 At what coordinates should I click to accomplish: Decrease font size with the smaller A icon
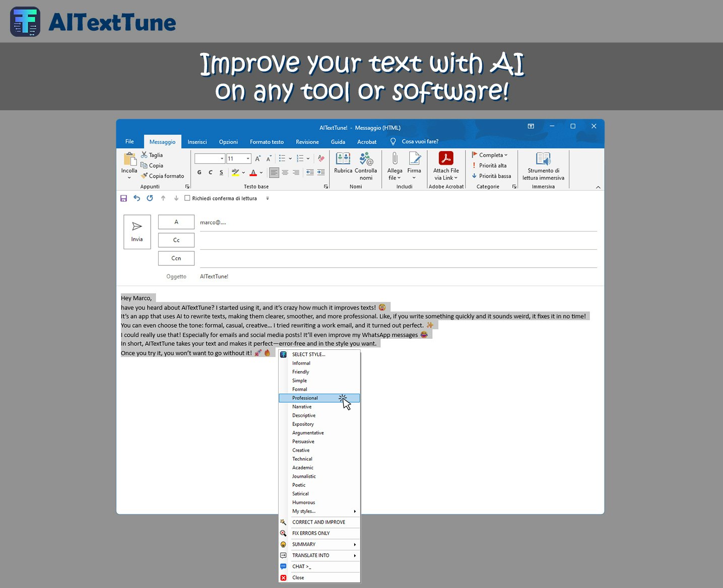tap(269, 159)
